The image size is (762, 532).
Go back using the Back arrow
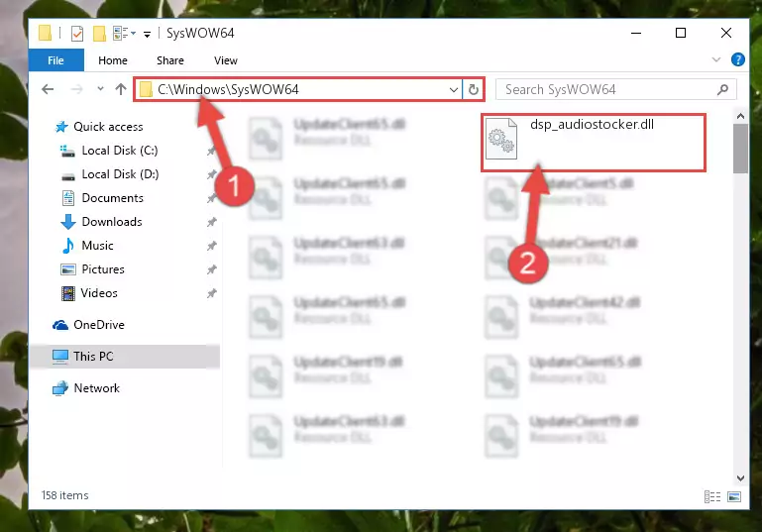pyautogui.click(x=48, y=89)
